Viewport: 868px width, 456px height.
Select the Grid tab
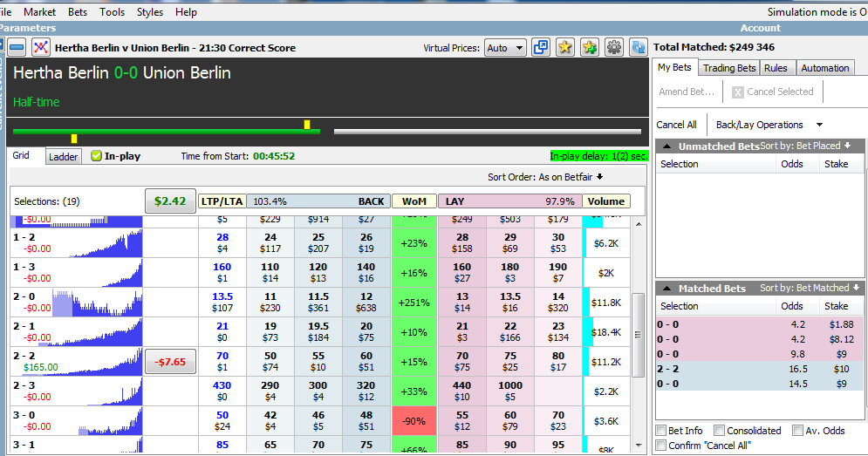tap(21, 155)
